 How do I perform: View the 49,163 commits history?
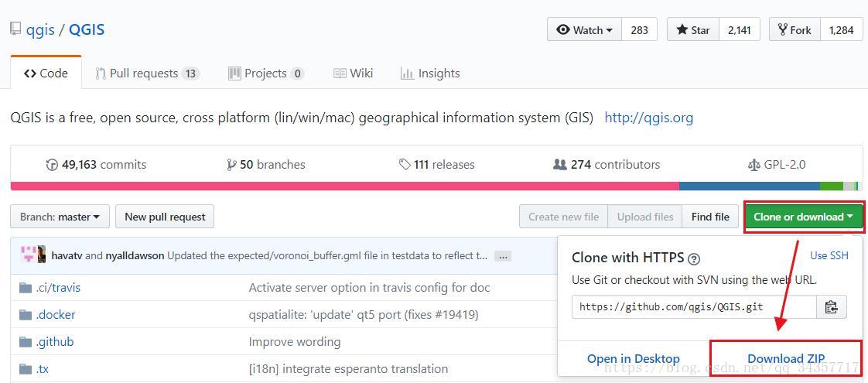coord(97,164)
